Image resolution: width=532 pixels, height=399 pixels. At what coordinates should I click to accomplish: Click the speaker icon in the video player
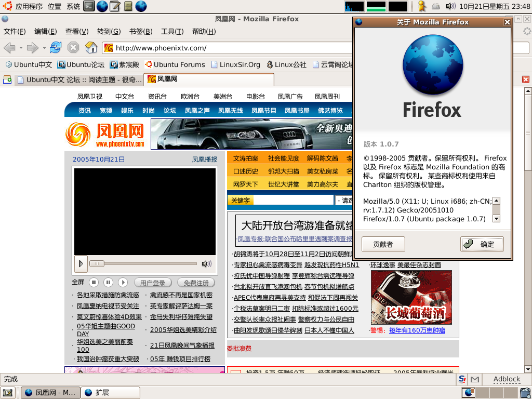[206, 263]
